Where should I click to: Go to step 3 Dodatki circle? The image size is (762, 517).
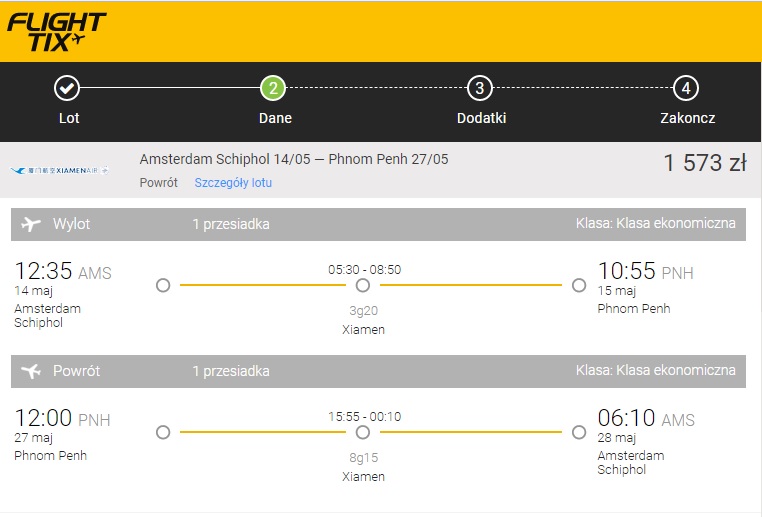(x=480, y=88)
